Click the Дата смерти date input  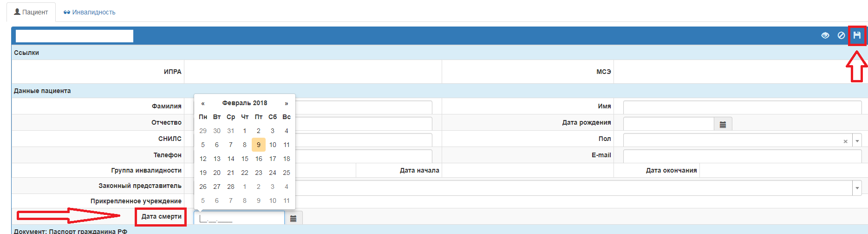point(239,218)
